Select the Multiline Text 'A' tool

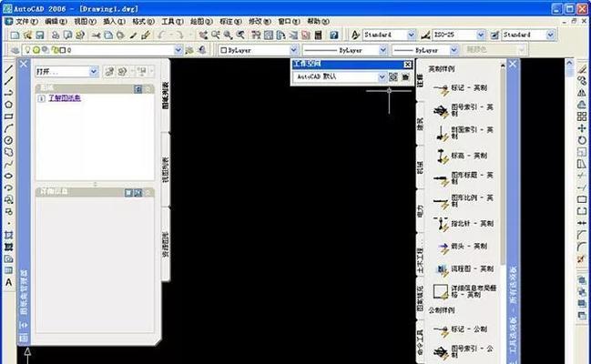(9, 282)
